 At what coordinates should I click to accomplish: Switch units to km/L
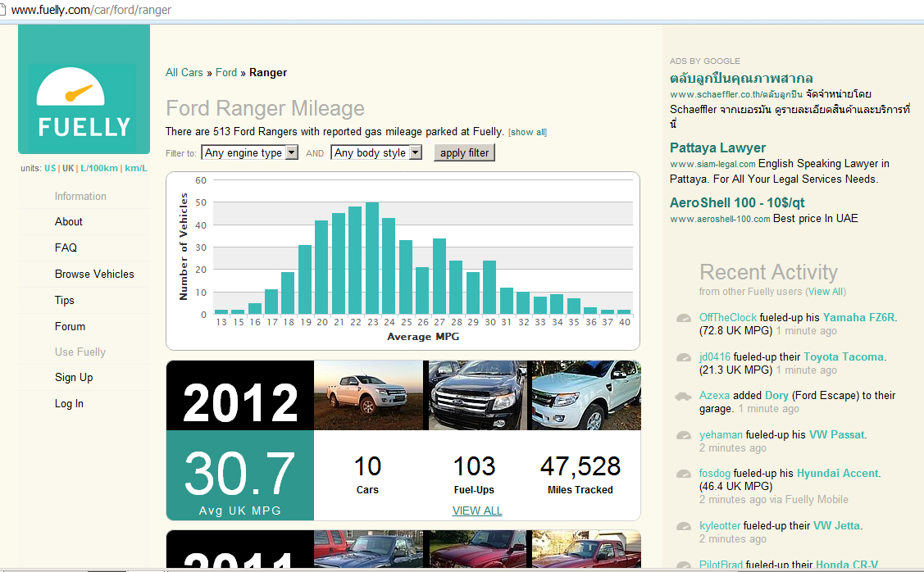coord(135,168)
